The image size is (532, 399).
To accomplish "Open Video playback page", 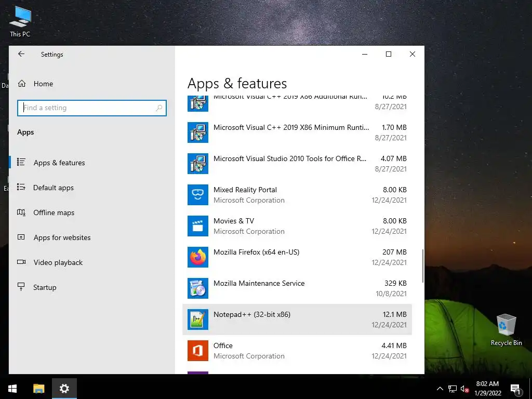I will (58, 262).
